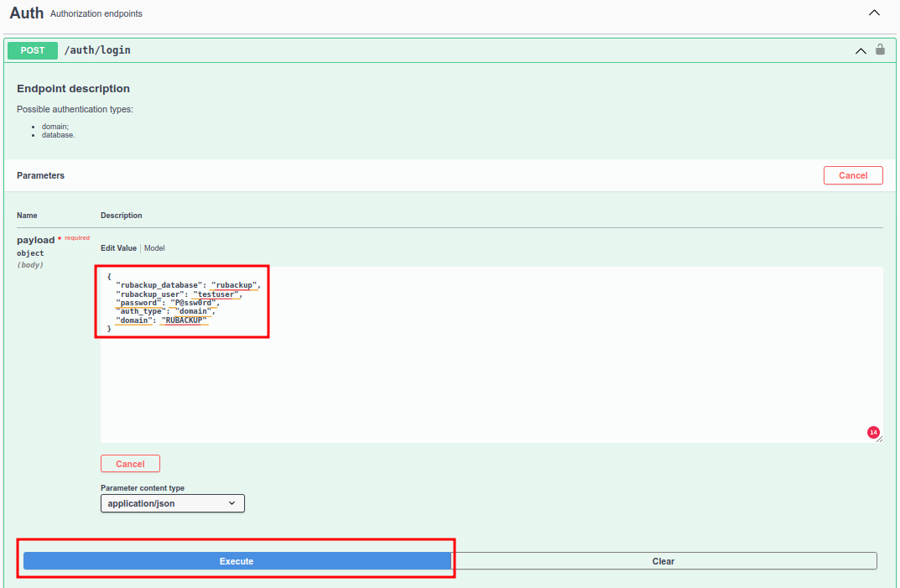Grab the payload textarea resize handle
This screenshot has height=588, width=900.
[x=879, y=439]
